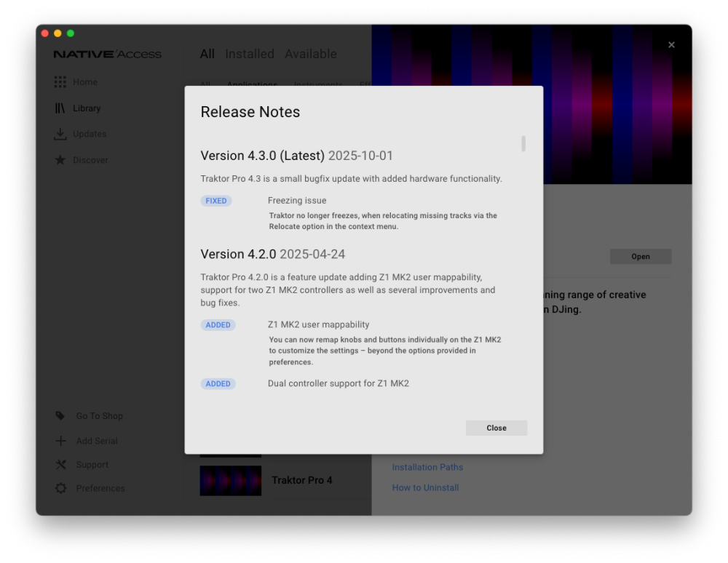Click ADDED tag for Z1 MK2 user mappability

(x=218, y=324)
